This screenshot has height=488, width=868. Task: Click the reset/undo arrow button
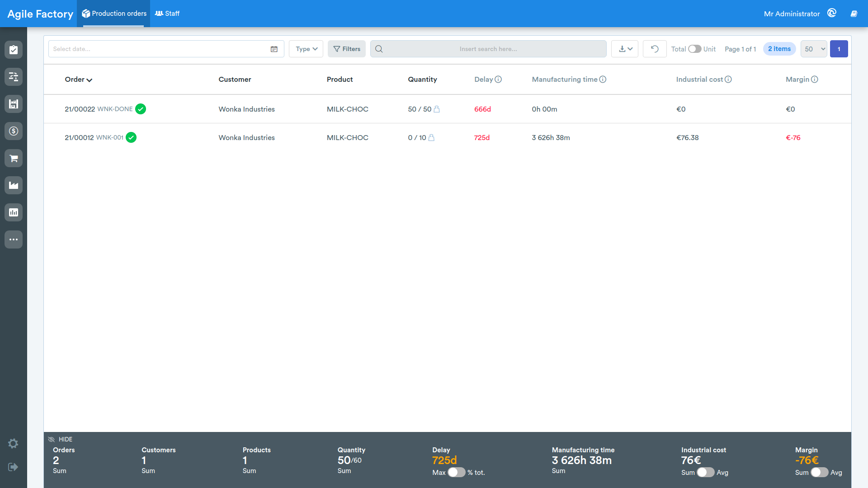point(655,49)
